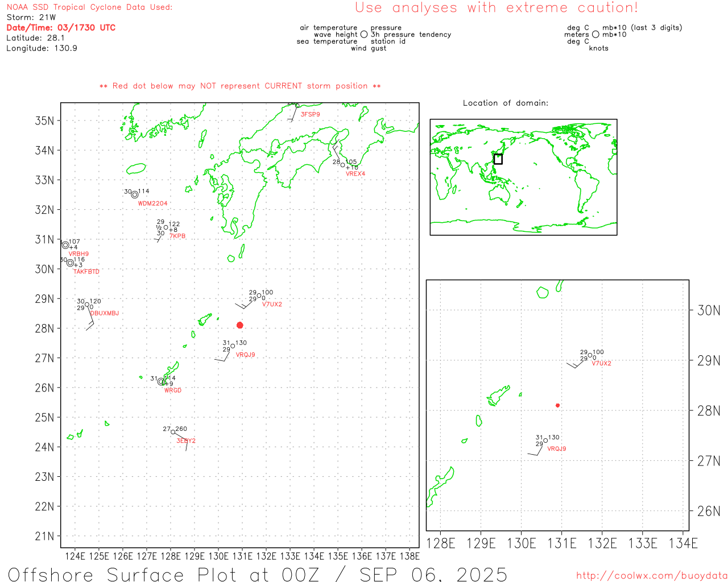Click '3h pressure tendency' legend text
728x582 pixels.
411,35
